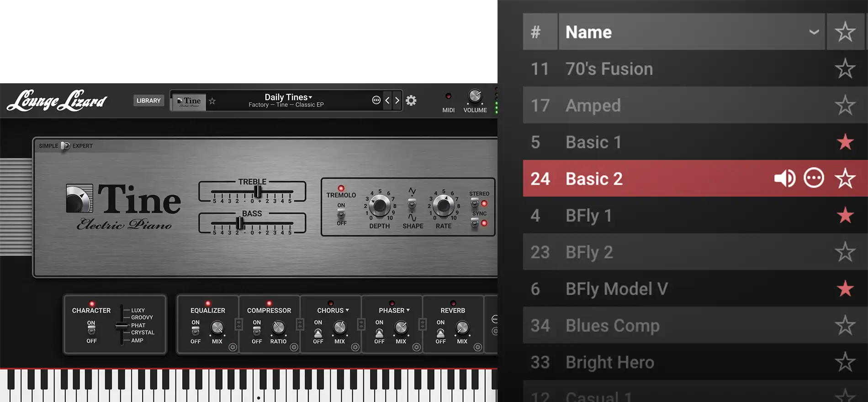This screenshot has width=868, height=402.
Task: Unfavorite the BFly Model V star
Action: tap(845, 289)
